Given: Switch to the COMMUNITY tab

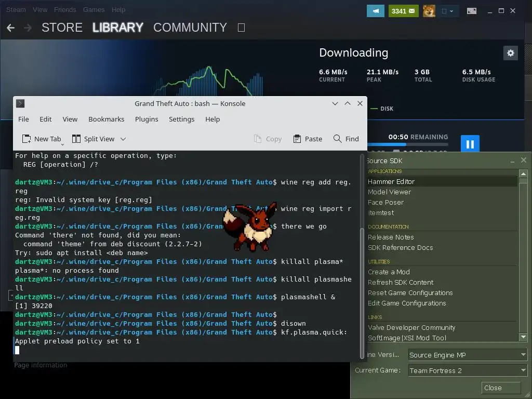Looking at the screenshot, I should [190, 28].
